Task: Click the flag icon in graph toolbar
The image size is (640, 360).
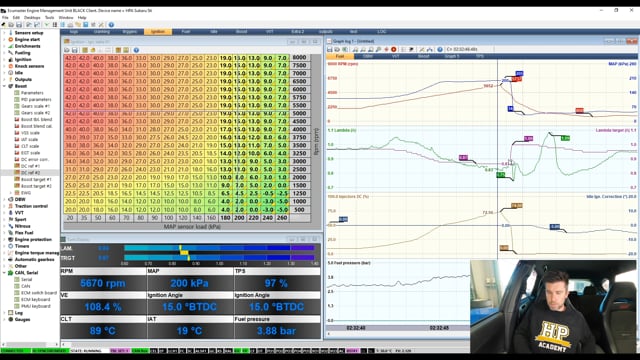Action: tap(411, 49)
